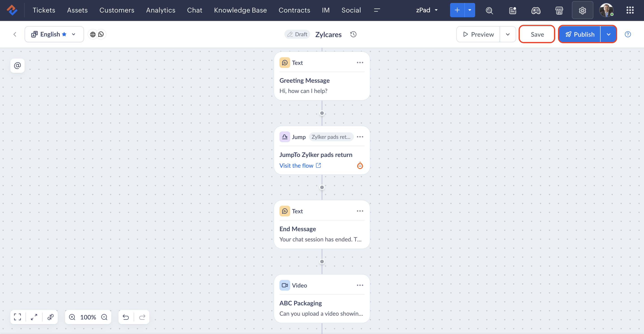Click the link connections icon in bottom toolbar
Screen dimensions: 644x334
point(51,317)
